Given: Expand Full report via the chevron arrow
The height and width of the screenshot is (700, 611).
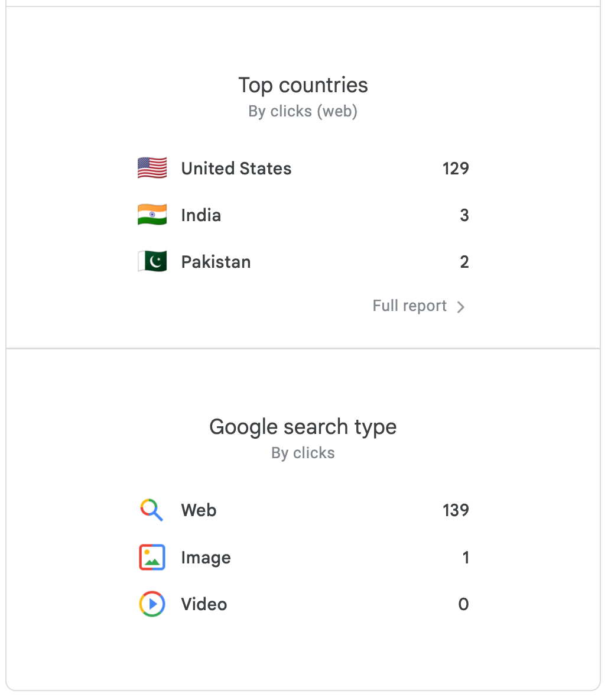Looking at the screenshot, I should coord(461,307).
